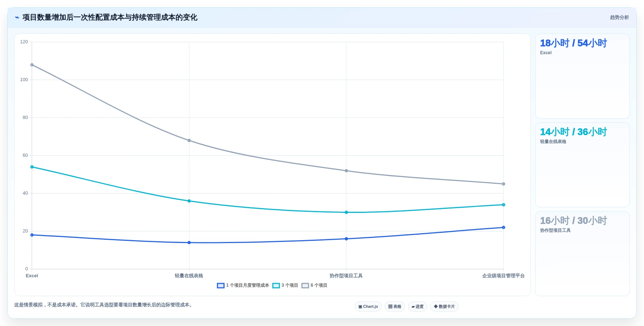Click the 1 个项目 data point at 协作型项目工具

point(346,239)
